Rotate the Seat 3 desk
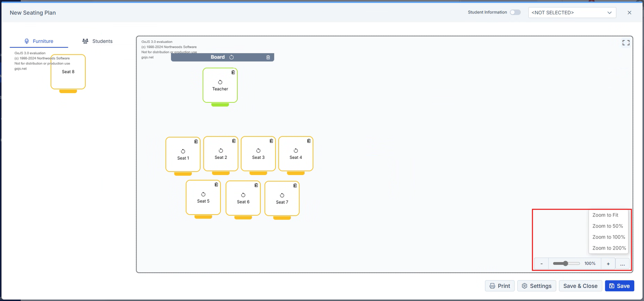The height and width of the screenshot is (301, 644). [x=258, y=151]
